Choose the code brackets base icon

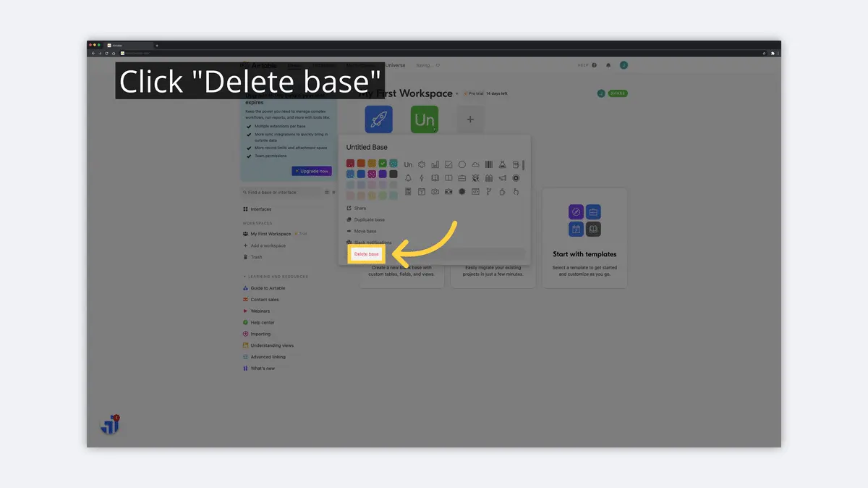click(475, 191)
